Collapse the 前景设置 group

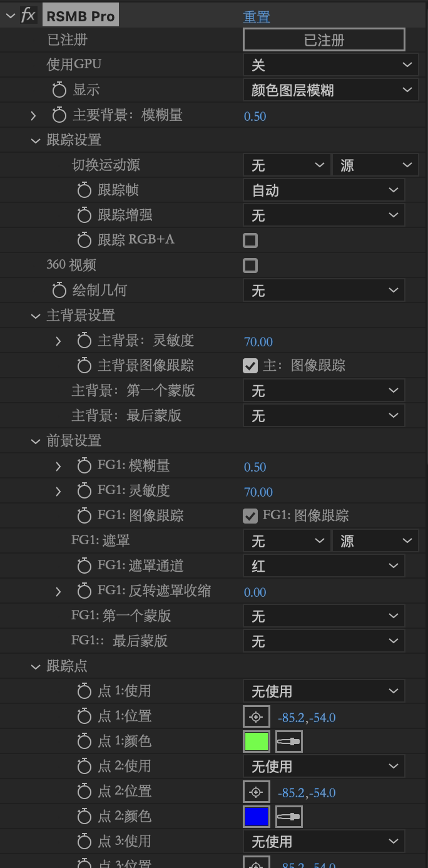pos(35,441)
